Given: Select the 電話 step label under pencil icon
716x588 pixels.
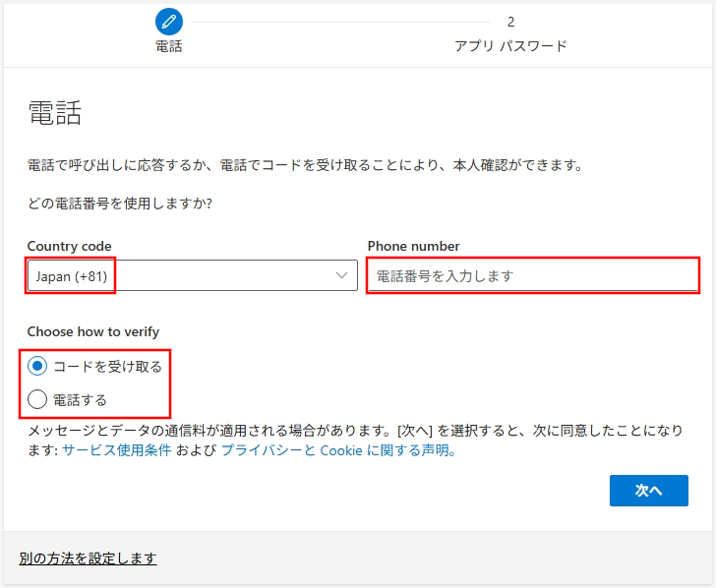Looking at the screenshot, I should (x=169, y=46).
